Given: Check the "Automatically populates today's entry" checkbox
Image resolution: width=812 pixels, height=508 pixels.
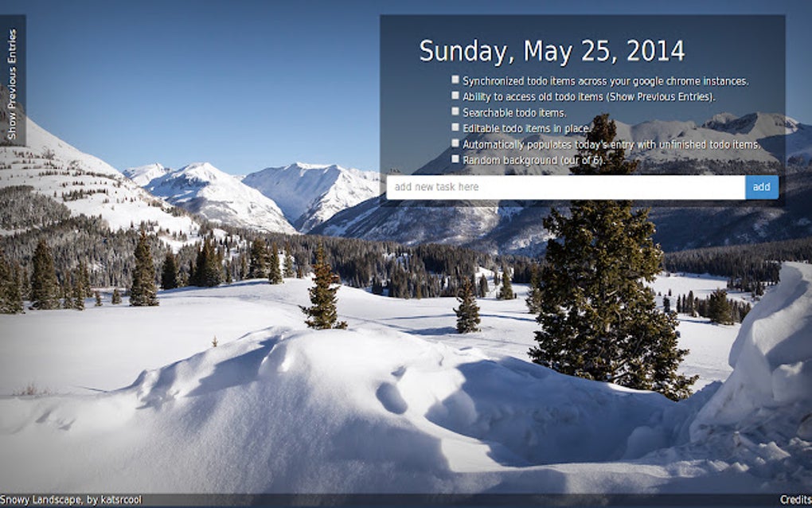Looking at the screenshot, I should [x=455, y=143].
